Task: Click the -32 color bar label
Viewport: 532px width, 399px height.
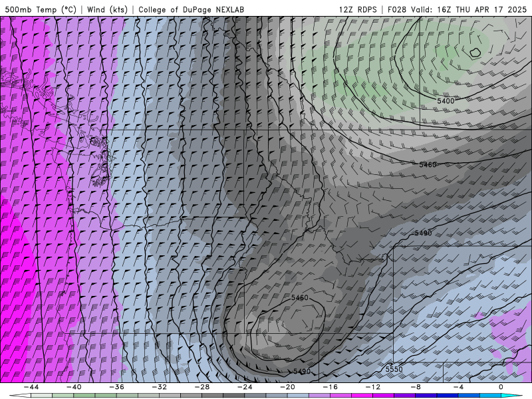Action: click(x=159, y=387)
